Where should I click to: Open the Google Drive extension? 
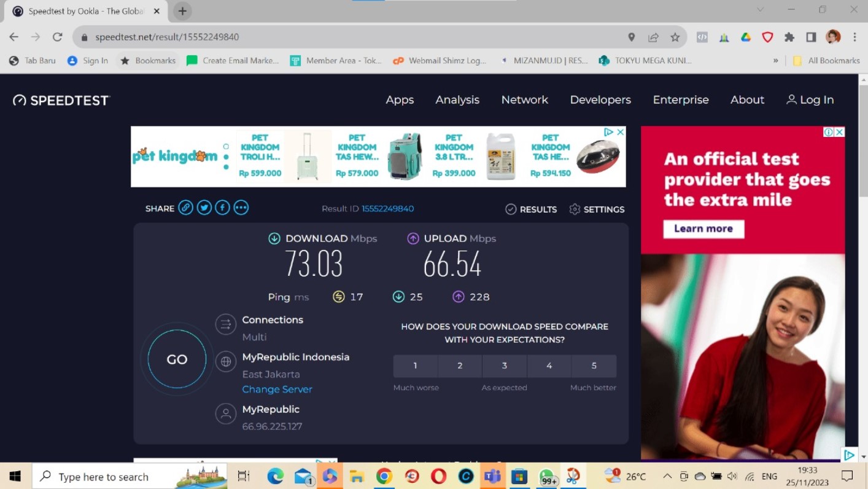746,37
